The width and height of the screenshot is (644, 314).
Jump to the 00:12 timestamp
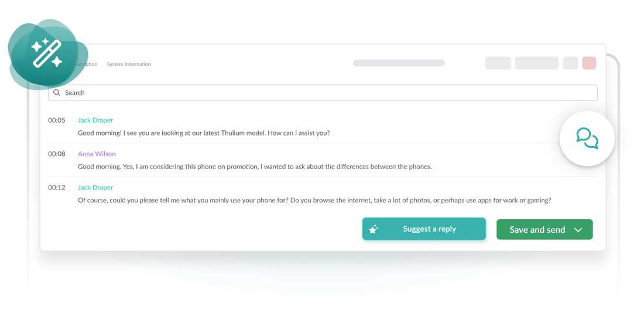57,188
